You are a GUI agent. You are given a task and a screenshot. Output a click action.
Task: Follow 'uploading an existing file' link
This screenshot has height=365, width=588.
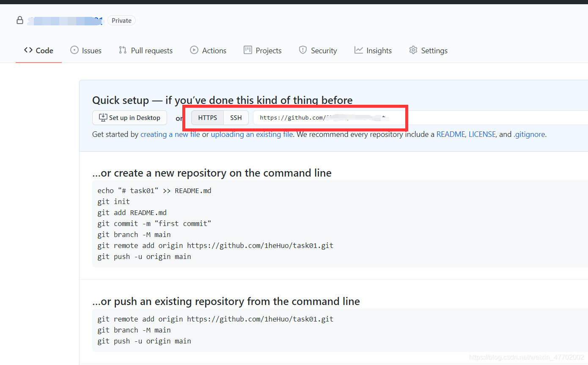pos(252,134)
